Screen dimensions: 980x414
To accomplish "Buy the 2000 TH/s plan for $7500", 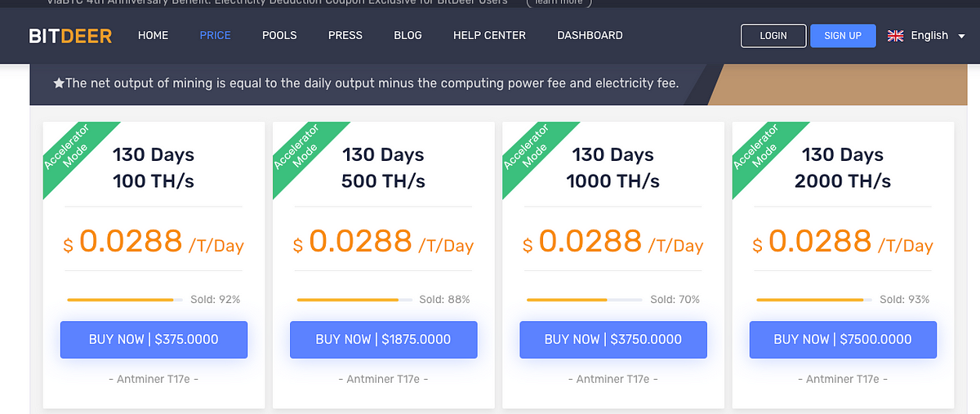I will tap(843, 340).
